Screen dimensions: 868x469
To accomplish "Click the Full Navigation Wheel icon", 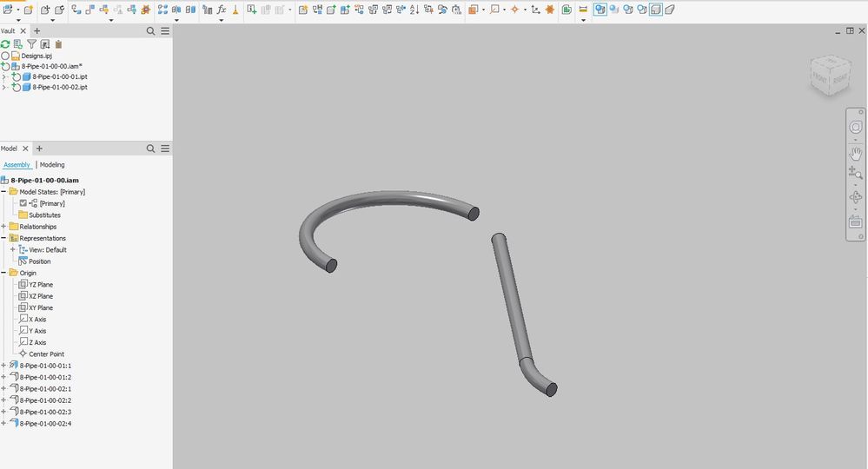I will click(x=855, y=128).
